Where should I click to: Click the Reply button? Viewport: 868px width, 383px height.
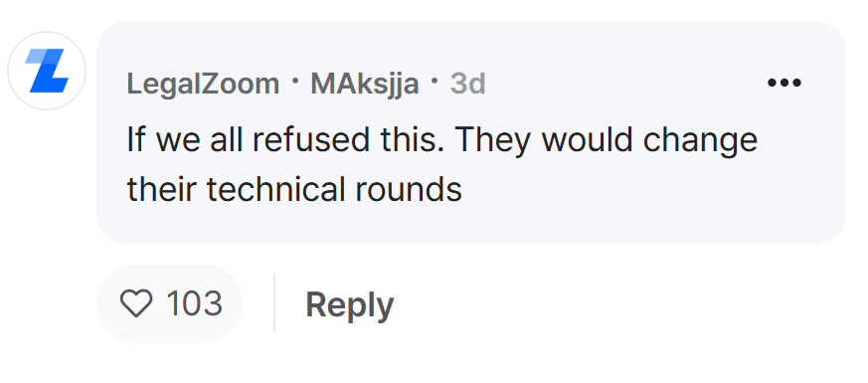tap(349, 304)
